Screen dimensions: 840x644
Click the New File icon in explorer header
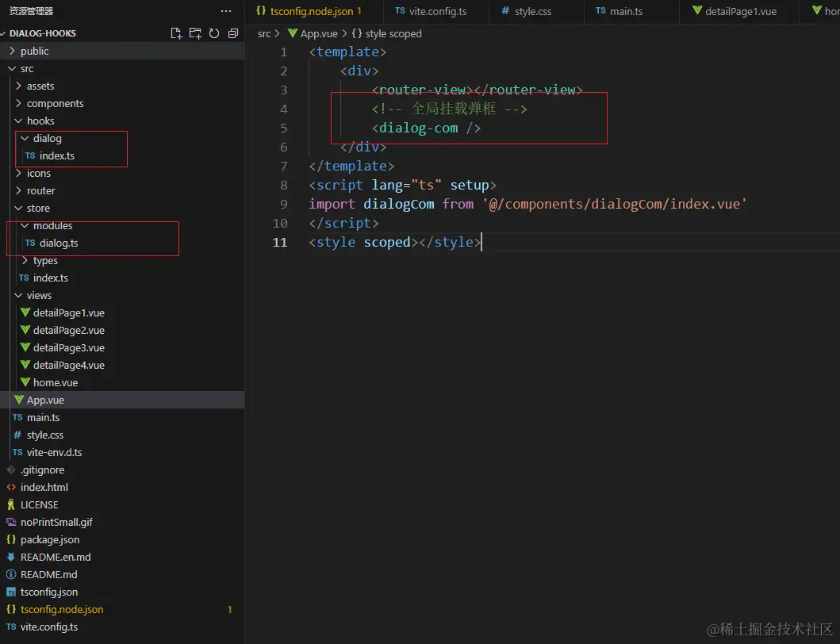click(176, 33)
